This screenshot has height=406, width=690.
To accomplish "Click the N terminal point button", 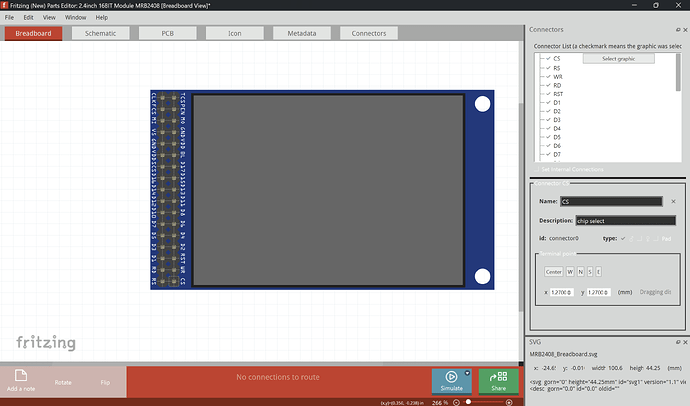I will pos(580,272).
